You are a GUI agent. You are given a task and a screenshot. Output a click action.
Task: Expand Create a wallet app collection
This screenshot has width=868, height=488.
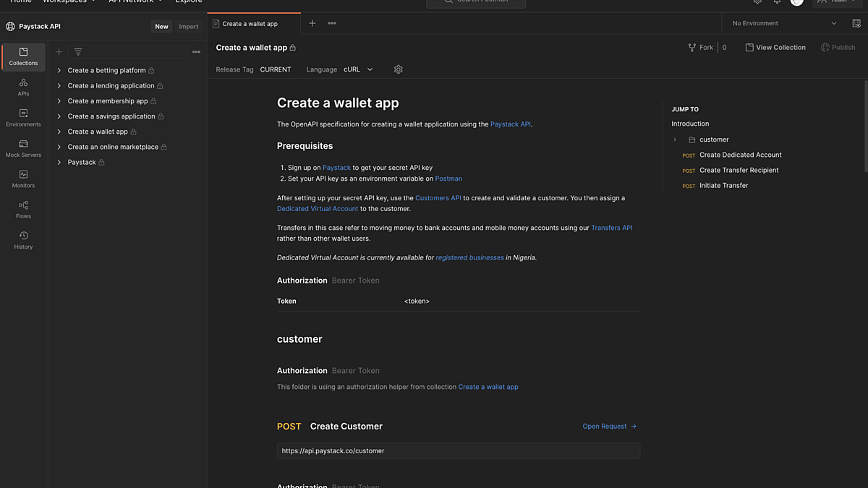tap(59, 132)
